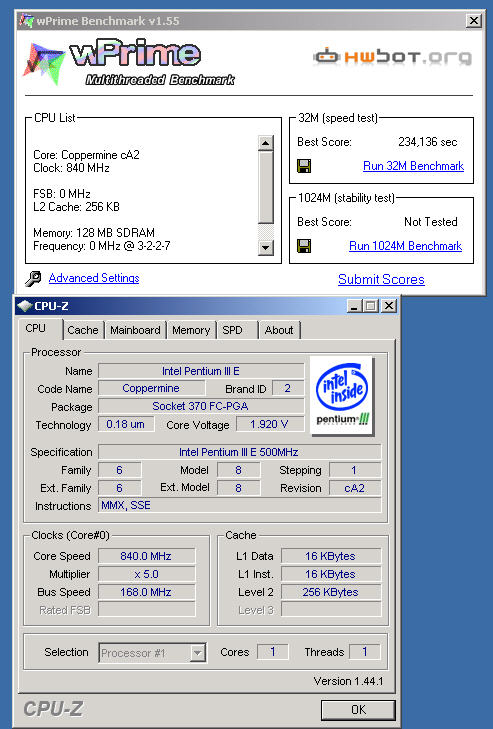Click the save icon beside Run 1024M Benchmark
This screenshot has height=729, width=493.
(304, 246)
